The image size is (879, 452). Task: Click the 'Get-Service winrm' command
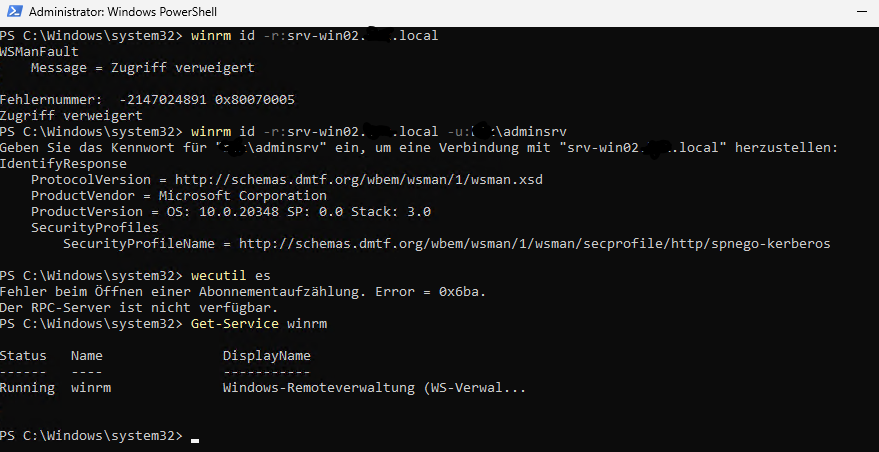[258, 324]
